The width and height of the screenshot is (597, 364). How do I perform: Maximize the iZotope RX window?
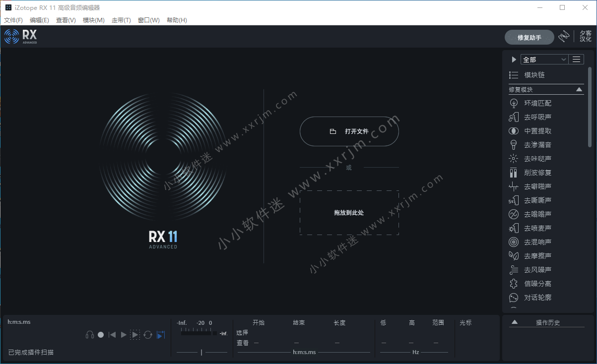click(562, 7)
